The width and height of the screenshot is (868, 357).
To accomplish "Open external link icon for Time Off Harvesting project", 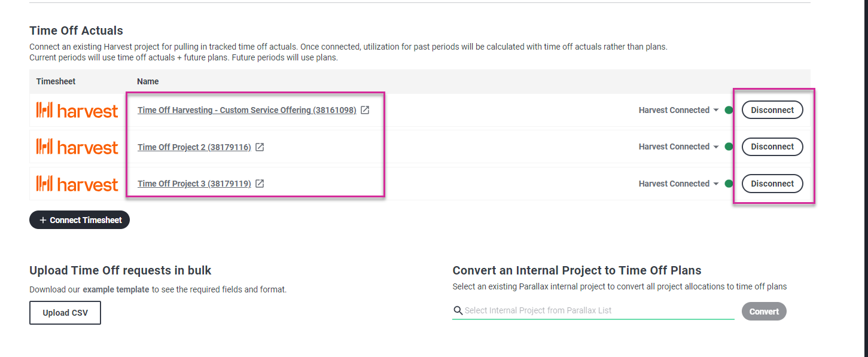I will click(365, 110).
